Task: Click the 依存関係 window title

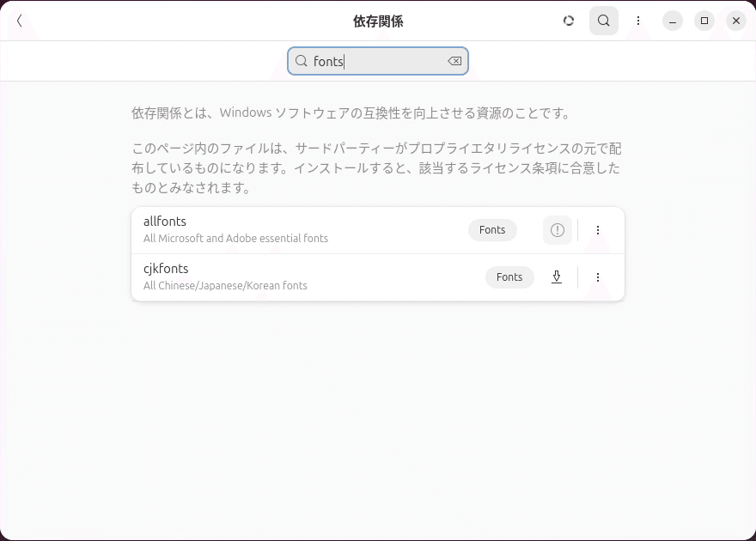Action: (378, 21)
